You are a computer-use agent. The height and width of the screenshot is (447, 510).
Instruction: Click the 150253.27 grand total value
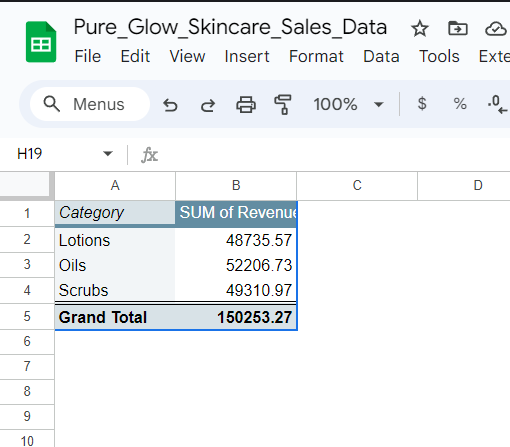click(236, 317)
